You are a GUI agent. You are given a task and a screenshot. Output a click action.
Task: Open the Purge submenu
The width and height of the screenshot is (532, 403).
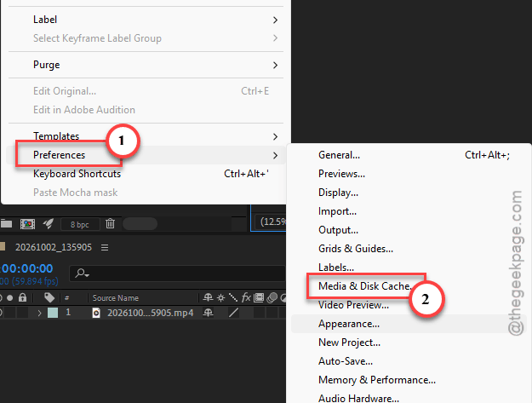click(146, 65)
